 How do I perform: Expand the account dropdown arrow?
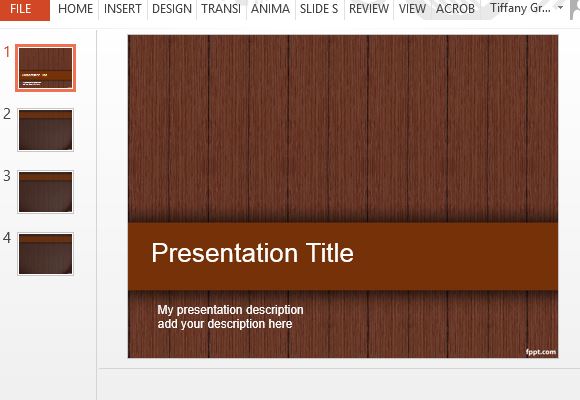pyautogui.click(x=561, y=8)
